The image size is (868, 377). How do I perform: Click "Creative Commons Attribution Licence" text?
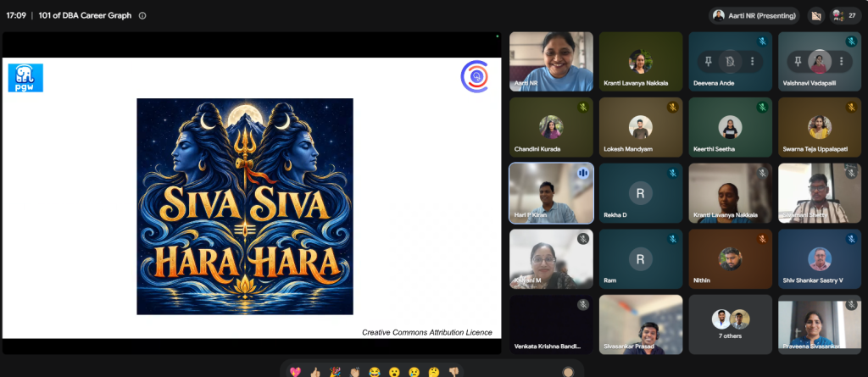(x=427, y=333)
